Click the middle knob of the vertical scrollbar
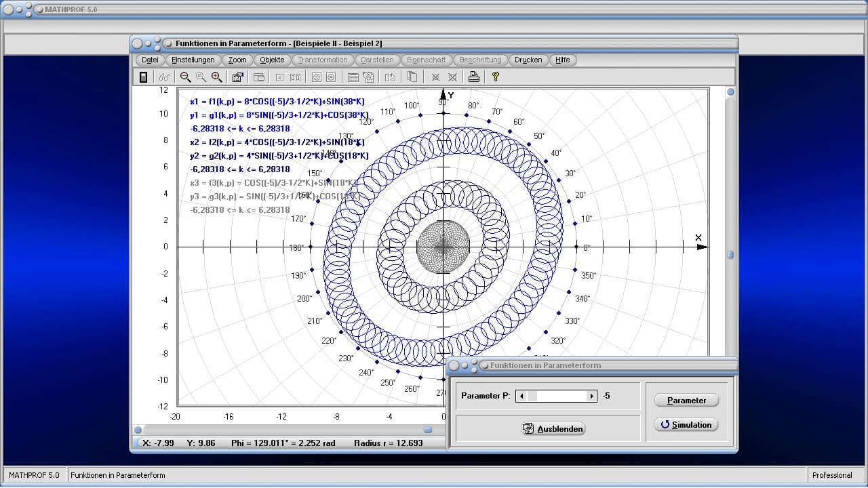The image size is (868, 488). click(730, 255)
